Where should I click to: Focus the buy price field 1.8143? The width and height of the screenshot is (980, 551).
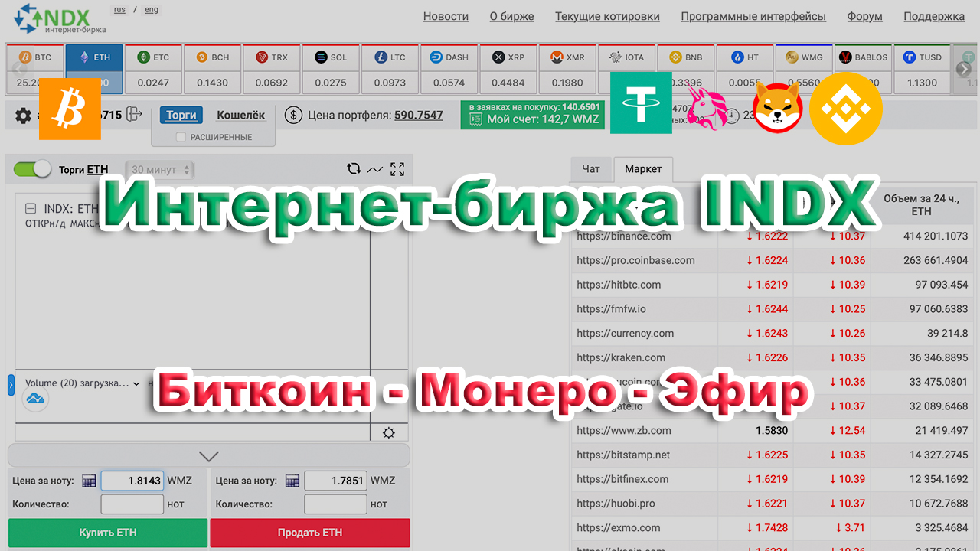click(x=132, y=481)
